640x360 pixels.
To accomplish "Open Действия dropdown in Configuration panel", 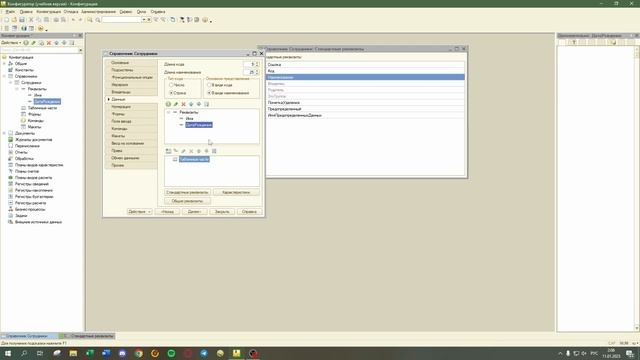I will coord(11,42).
